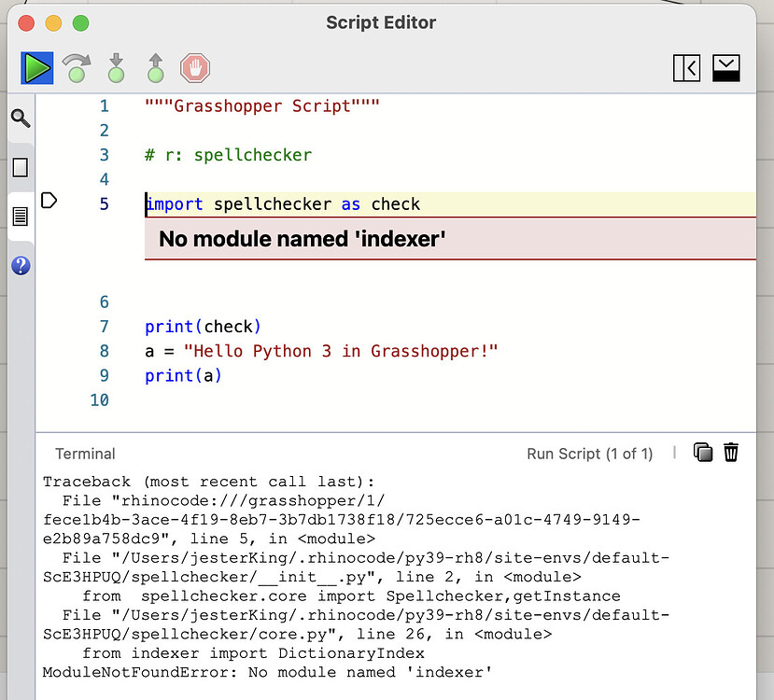Viewport: 774px width, 700px height.
Task: Step out using the up-arrow debug icon
Action: (155, 67)
